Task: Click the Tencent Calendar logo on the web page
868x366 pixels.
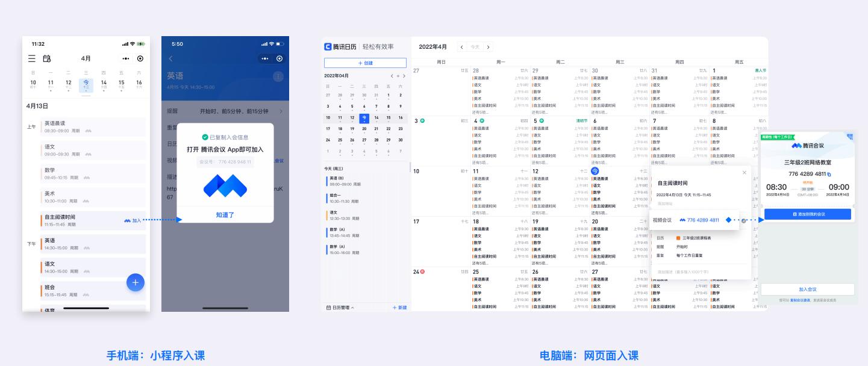Action: pos(328,47)
